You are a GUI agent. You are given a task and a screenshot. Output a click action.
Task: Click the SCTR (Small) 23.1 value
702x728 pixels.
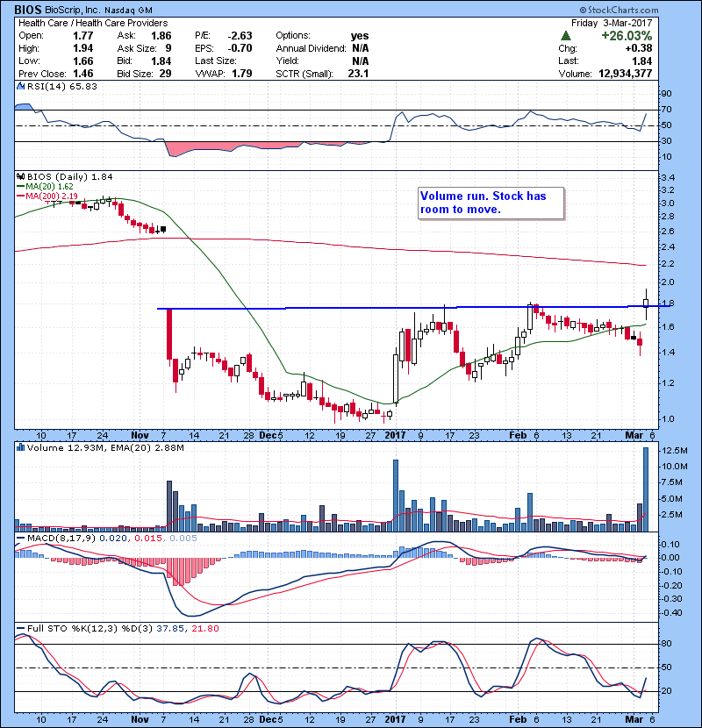(x=358, y=74)
